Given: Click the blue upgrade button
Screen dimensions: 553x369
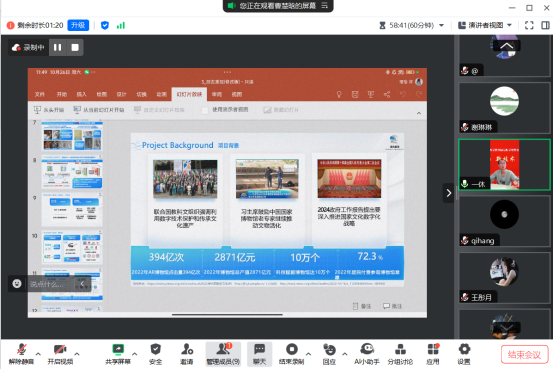Looking at the screenshot, I should (x=78, y=25).
